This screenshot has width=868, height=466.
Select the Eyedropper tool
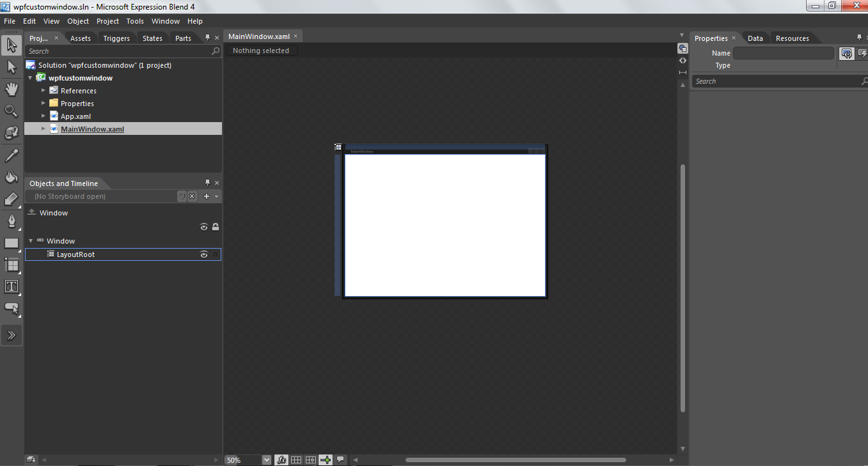point(11,154)
